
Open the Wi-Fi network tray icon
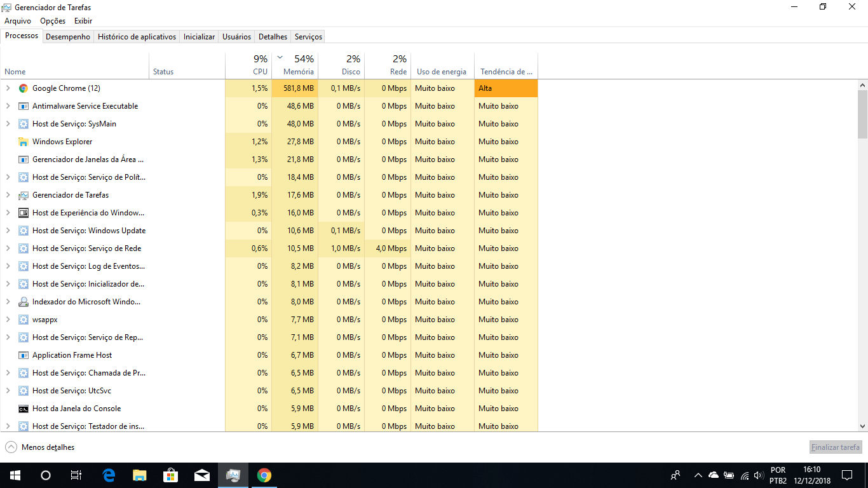click(745, 475)
